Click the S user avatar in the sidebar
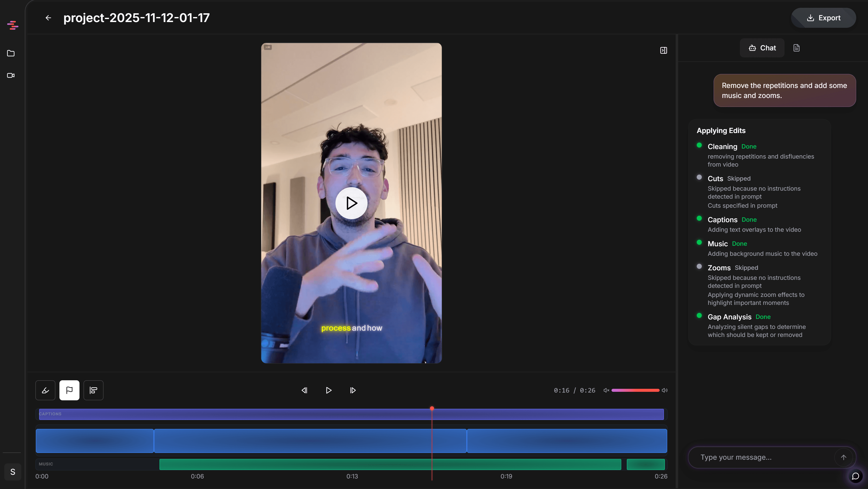 [x=13, y=472]
